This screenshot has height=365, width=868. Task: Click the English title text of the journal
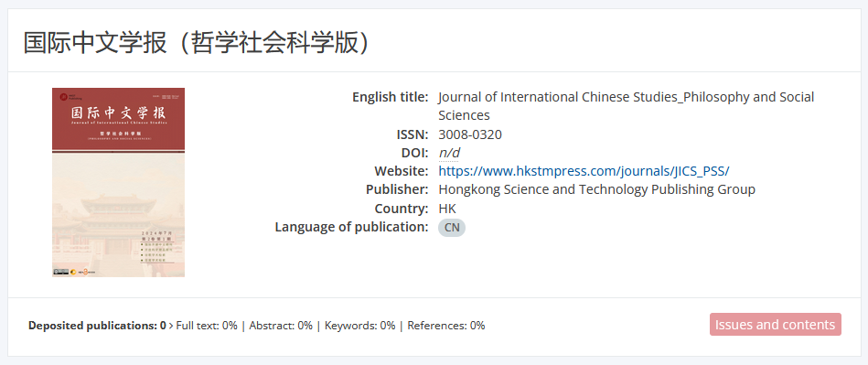pos(627,106)
